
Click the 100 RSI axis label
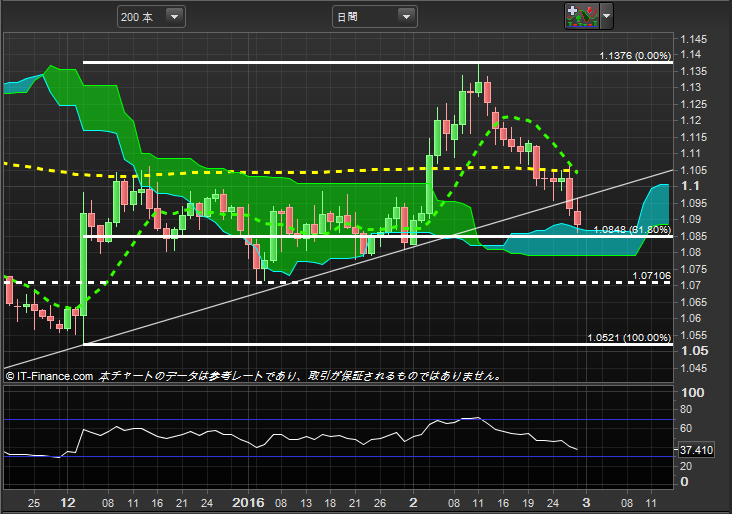click(x=693, y=393)
